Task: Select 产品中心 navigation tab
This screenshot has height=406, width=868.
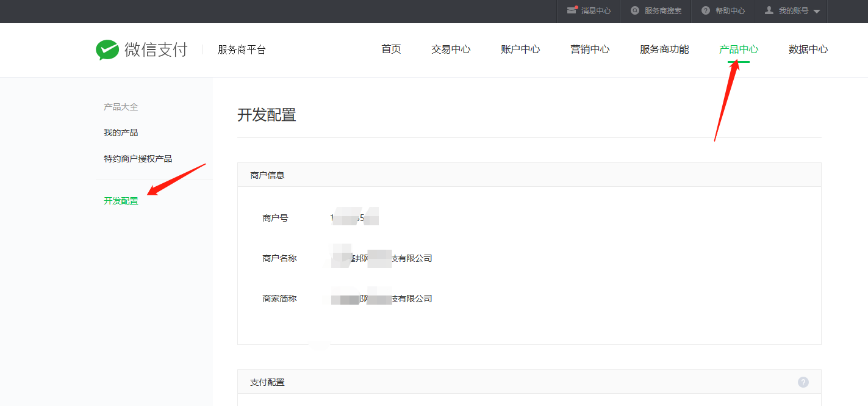Action: pyautogui.click(x=739, y=49)
